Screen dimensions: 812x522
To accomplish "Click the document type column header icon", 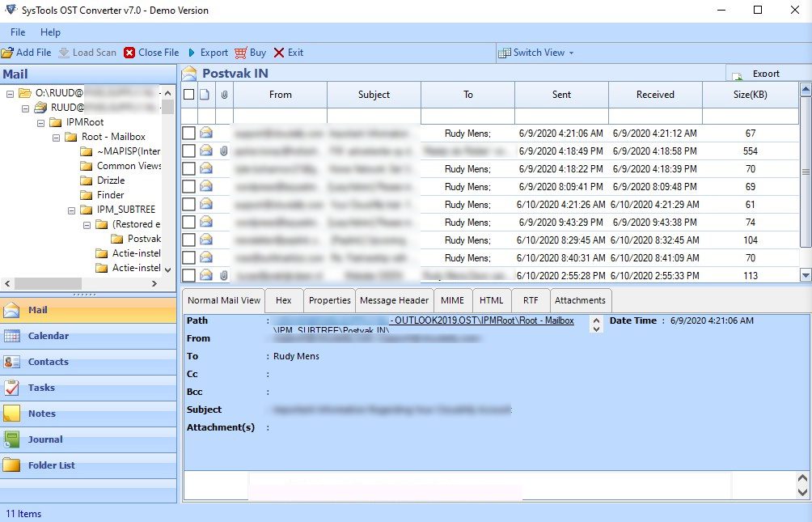I will pyautogui.click(x=205, y=95).
